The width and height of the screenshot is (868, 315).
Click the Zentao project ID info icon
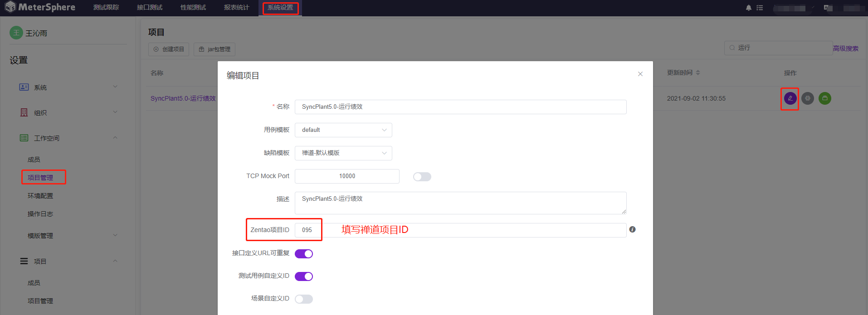632,229
